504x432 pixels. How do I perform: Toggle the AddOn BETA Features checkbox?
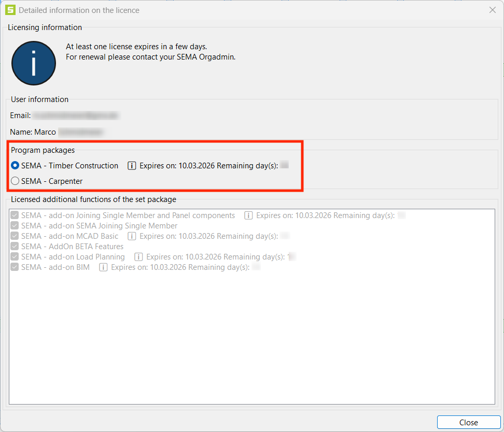(x=15, y=247)
